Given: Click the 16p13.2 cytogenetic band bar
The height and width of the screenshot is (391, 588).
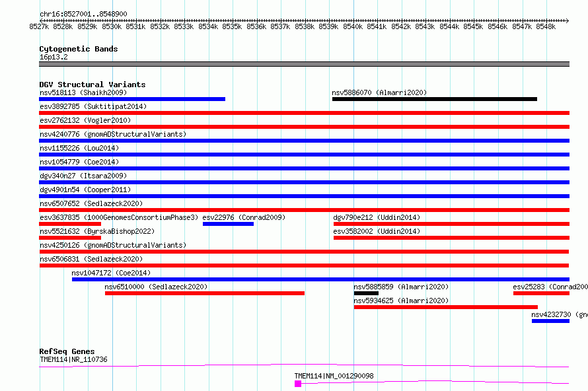Looking at the screenshot, I should 304,64.
